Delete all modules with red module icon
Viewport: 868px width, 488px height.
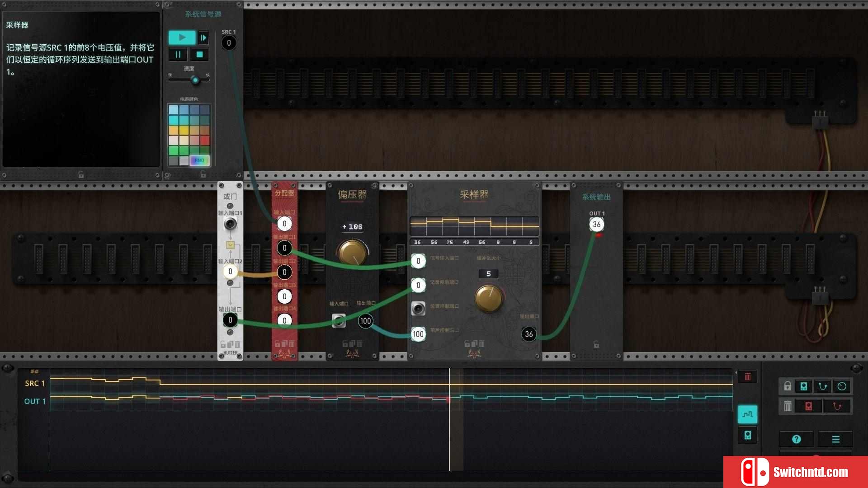(x=809, y=406)
